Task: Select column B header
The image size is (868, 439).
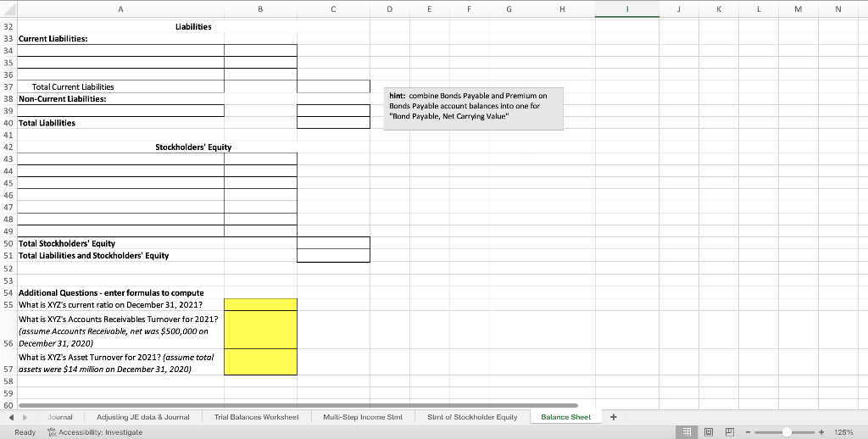Action: 260,8
